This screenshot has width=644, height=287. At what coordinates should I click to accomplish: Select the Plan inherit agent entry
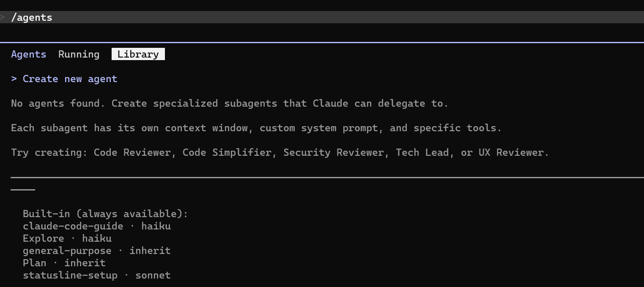[64, 263]
